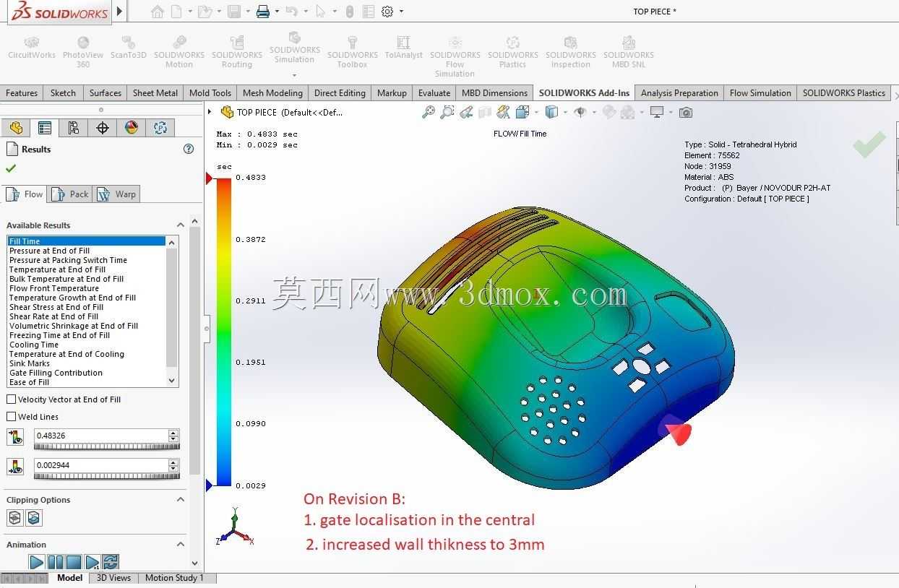Screen dimensions: 899x588
Task: Open the SOLIDWORKS Plastics ribbon tab
Action: (x=843, y=92)
